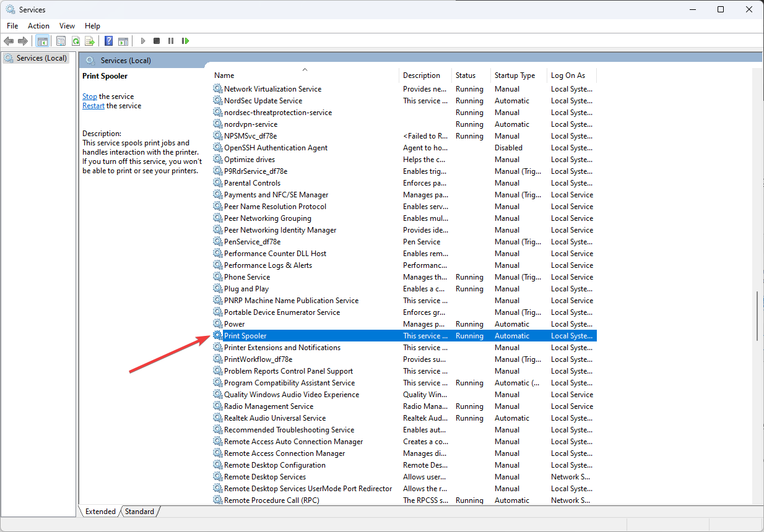Open the View menu
The height and width of the screenshot is (532, 764).
67,26
